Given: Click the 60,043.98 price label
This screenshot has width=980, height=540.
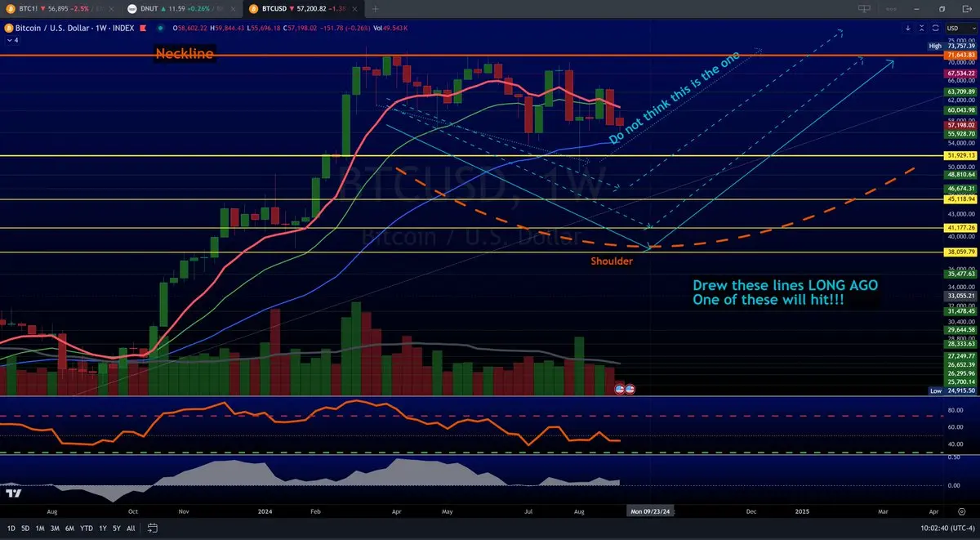Looking at the screenshot, I should point(960,109).
